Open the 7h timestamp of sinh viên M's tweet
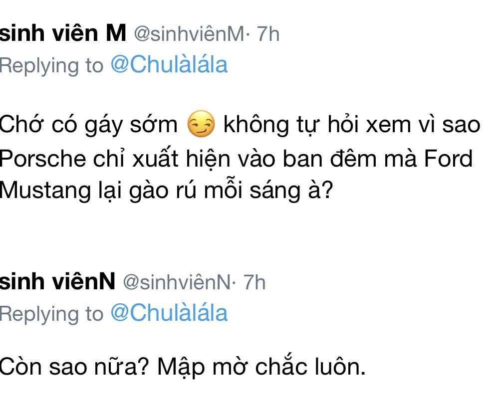The image size is (504, 420). (268, 34)
